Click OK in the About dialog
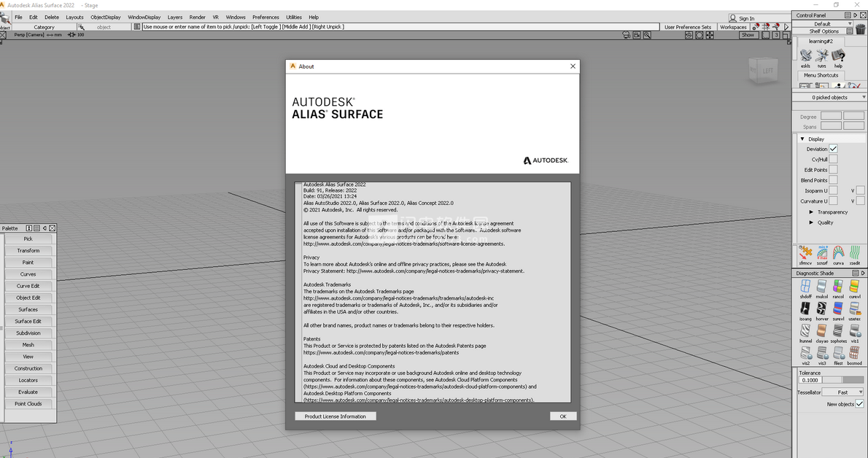 tap(563, 416)
